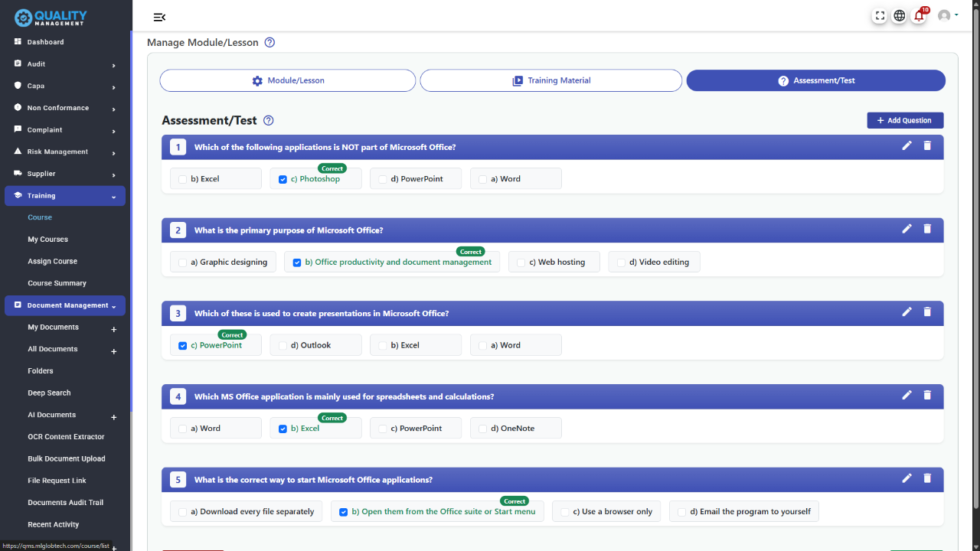Edit question 2 pencil icon
The height and width of the screenshot is (551, 980).
pos(907,229)
